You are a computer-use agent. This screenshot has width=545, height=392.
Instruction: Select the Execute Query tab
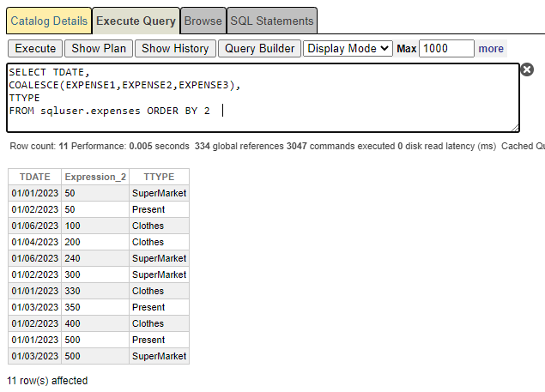tap(136, 21)
